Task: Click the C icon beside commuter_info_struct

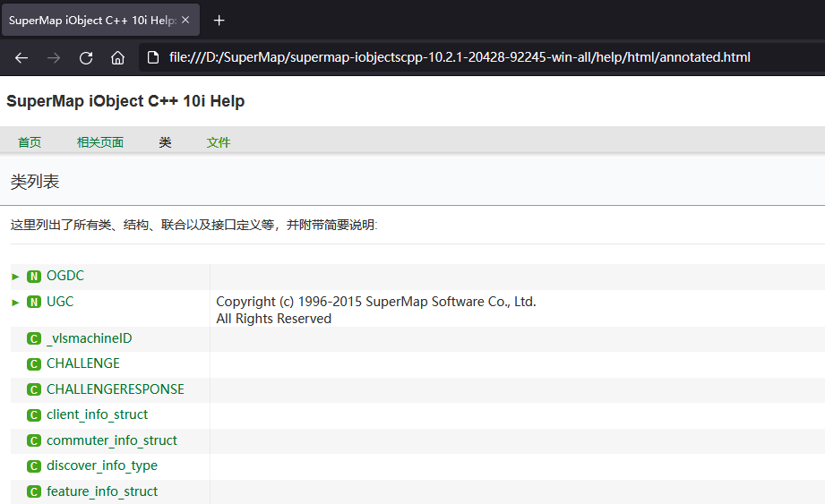Action: 34,441
